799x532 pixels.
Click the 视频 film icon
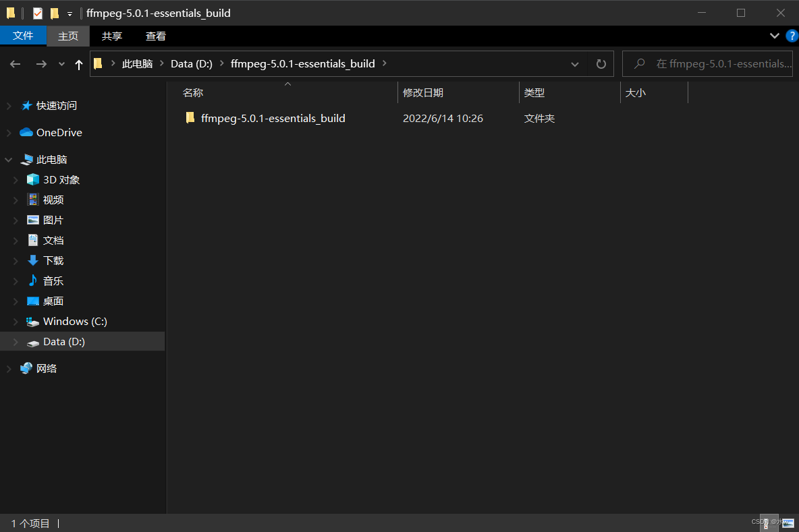33,200
